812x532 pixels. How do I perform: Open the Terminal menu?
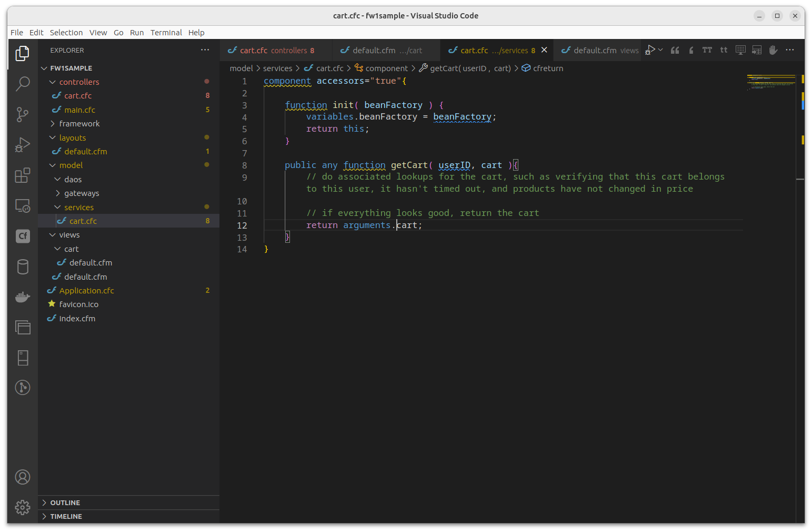coord(166,33)
